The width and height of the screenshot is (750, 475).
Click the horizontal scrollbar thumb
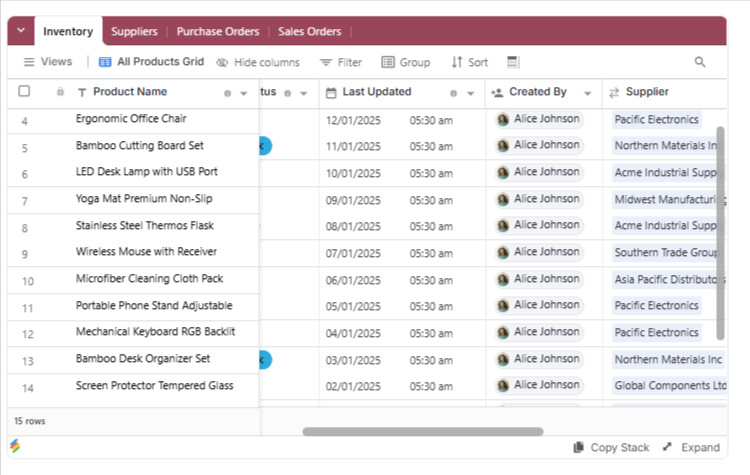tap(423, 431)
